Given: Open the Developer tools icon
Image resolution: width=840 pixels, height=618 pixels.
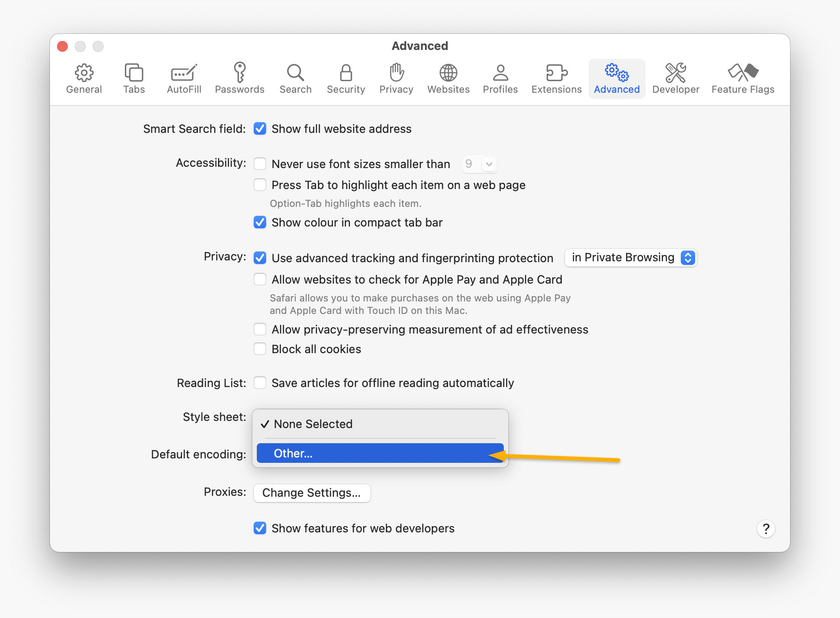Looking at the screenshot, I should pyautogui.click(x=675, y=73).
